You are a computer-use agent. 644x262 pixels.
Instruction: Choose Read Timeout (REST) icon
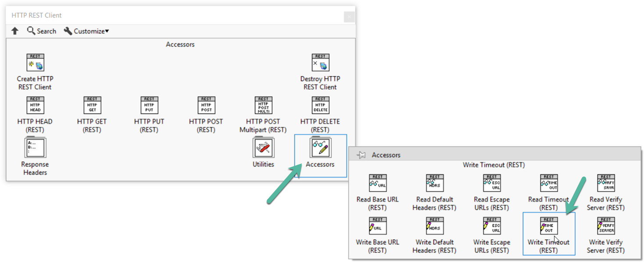[x=549, y=183]
